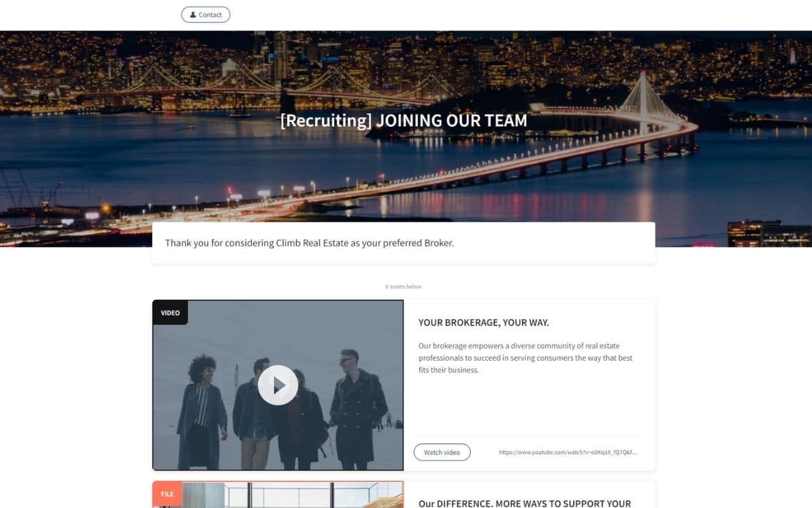The width and height of the screenshot is (812, 508).
Task: Click the Watch video button
Action: point(442,452)
